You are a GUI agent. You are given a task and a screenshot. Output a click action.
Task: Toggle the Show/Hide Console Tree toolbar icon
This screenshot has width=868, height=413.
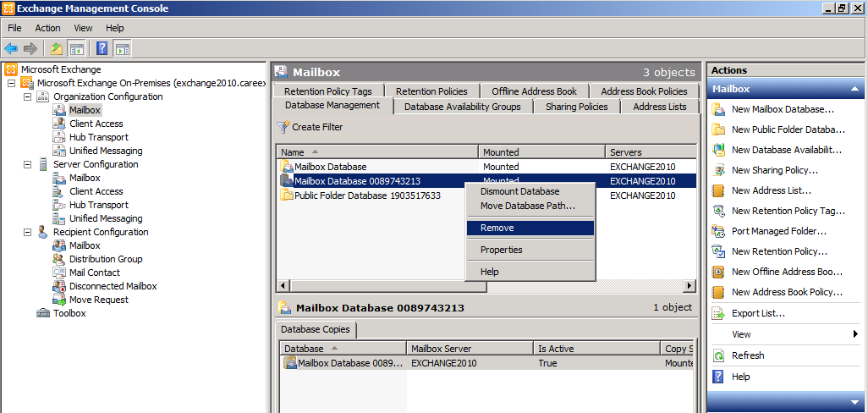(x=76, y=49)
